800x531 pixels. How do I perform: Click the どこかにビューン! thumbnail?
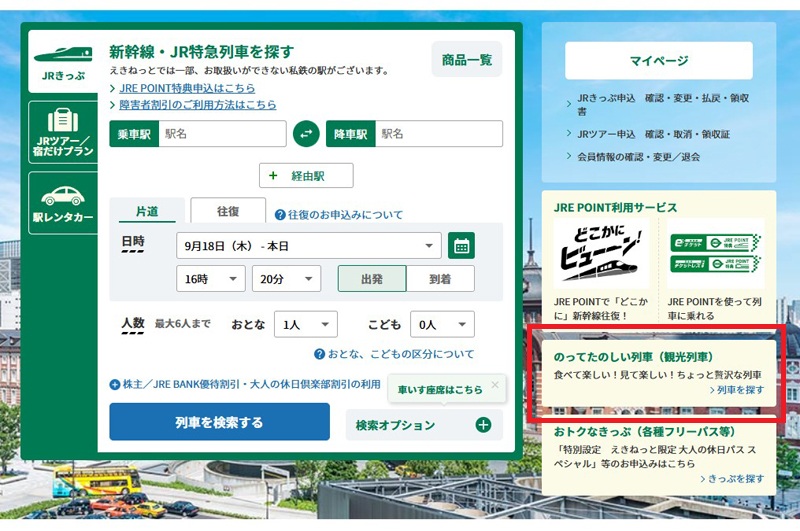(x=601, y=254)
